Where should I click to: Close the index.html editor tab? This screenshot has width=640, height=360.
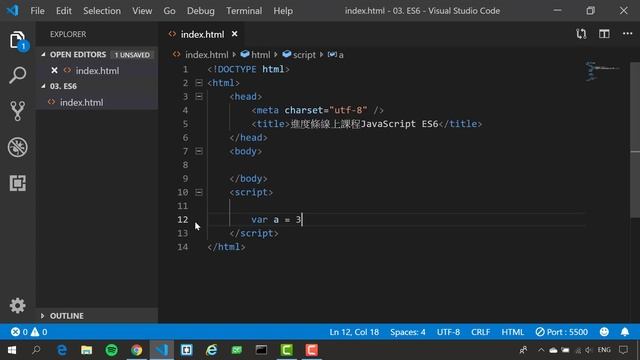point(235,34)
